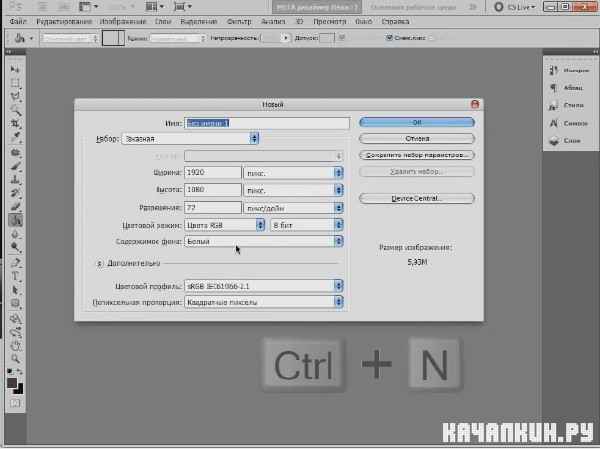Image resolution: width=600 pixels, height=449 pixels.
Task: Select the Eyedropper tool
Action: (15, 137)
